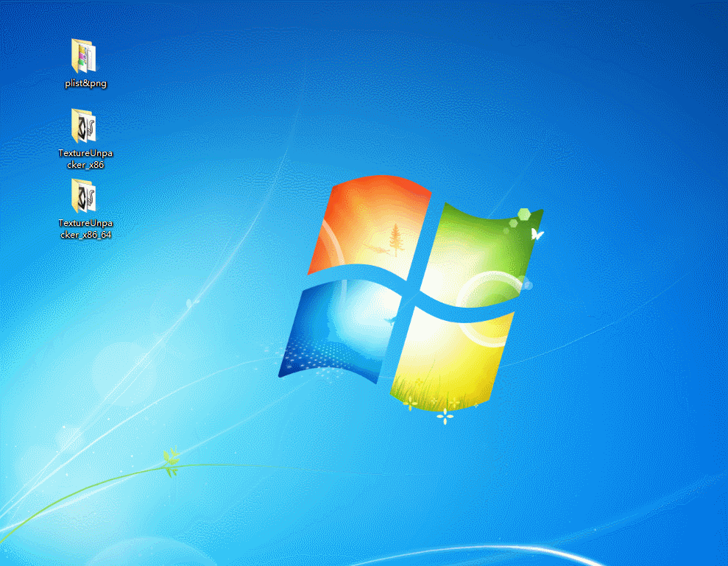Click the "TextureUnpacker_x86" name label
728x566 pixels.
(x=86, y=159)
